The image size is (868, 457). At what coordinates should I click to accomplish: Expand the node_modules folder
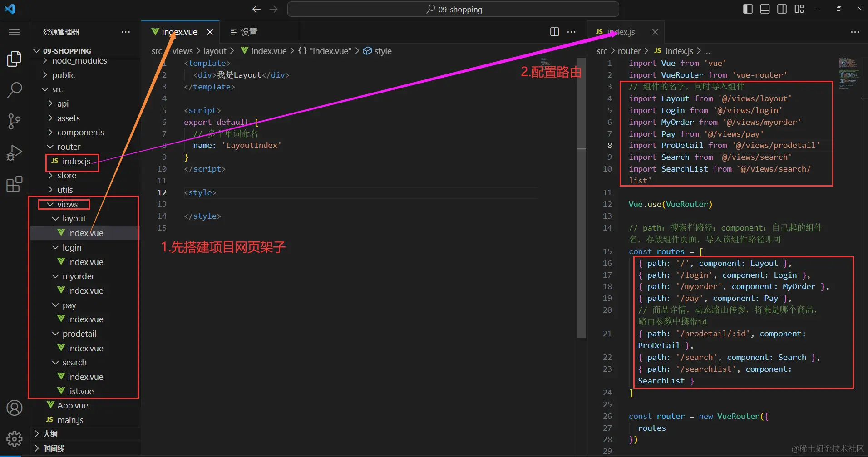(80, 61)
